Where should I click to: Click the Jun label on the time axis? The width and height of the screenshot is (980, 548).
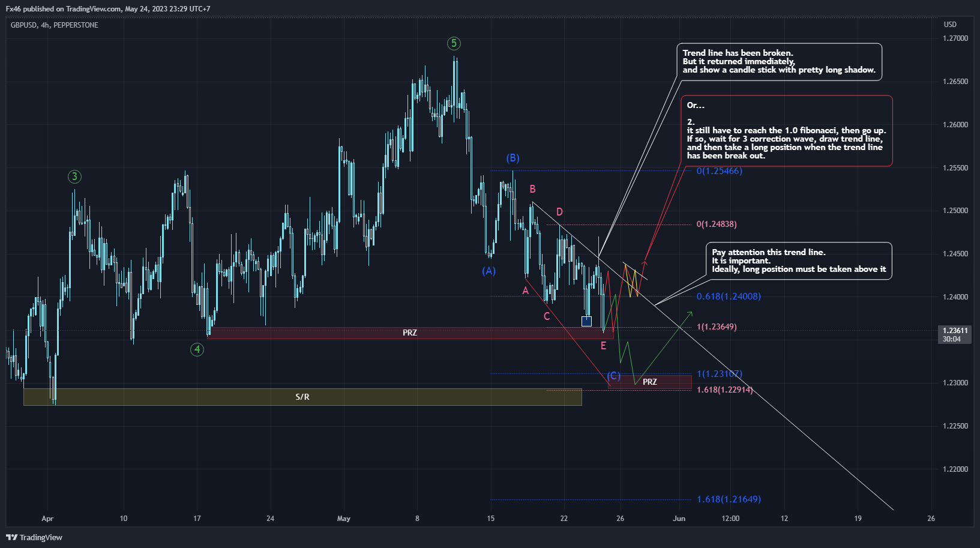679,519
